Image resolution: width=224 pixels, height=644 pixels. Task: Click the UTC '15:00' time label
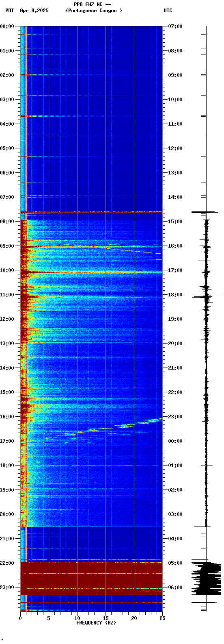pyautogui.click(x=175, y=222)
